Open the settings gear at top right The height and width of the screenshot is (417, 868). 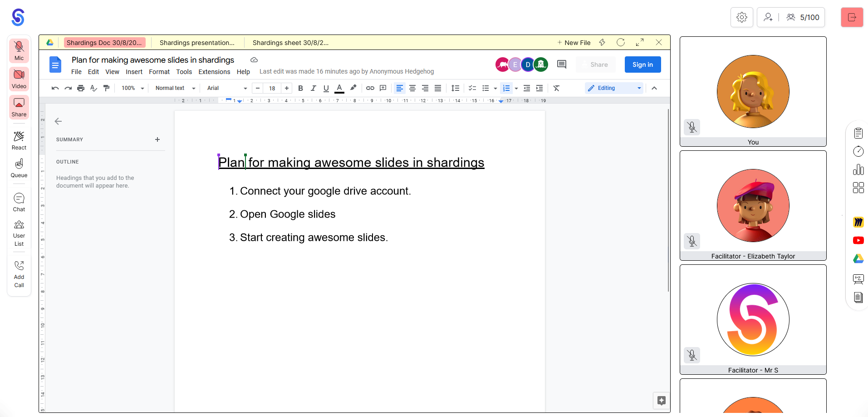pyautogui.click(x=742, y=17)
